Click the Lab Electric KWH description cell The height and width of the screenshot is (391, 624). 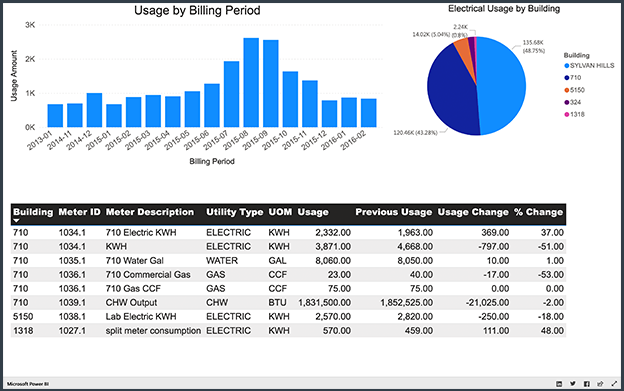[x=141, y=317]
